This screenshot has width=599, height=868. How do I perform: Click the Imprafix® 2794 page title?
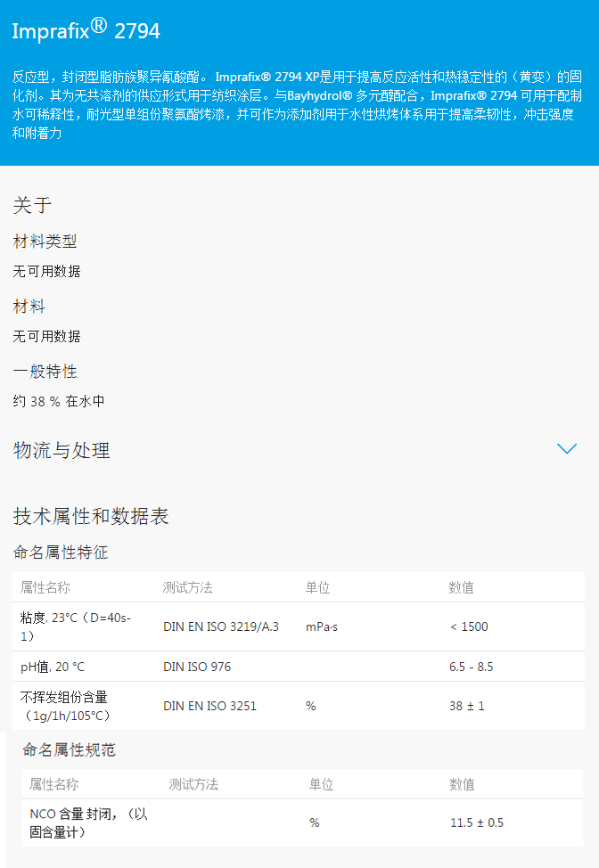[x=86, y=30]
